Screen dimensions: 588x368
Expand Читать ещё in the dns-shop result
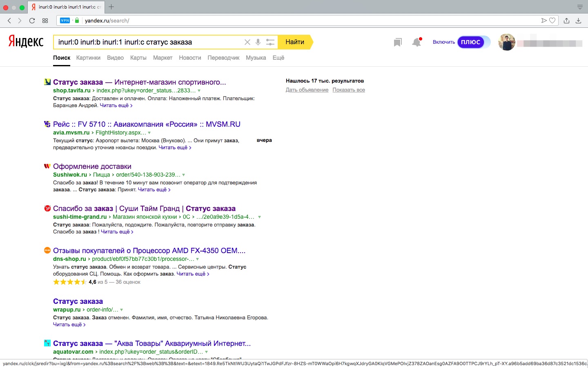(193, 274)
